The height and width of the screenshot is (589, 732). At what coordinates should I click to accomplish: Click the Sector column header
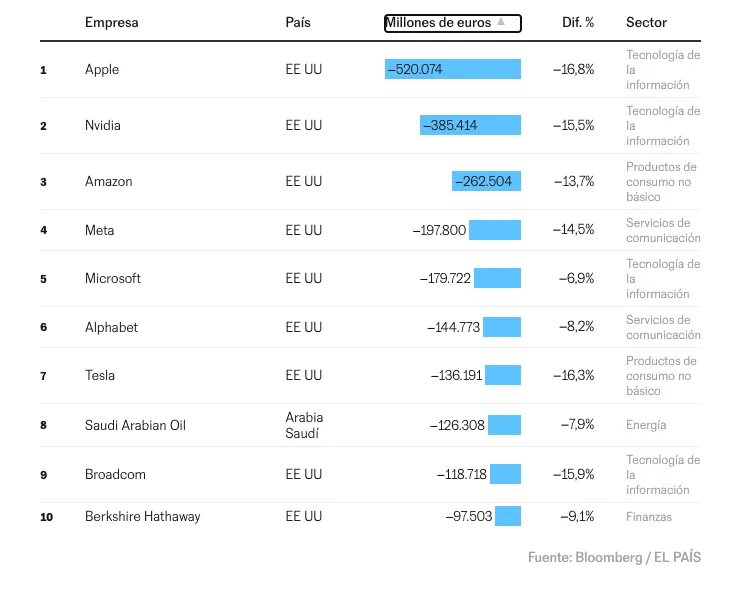(x=646, y=22)
